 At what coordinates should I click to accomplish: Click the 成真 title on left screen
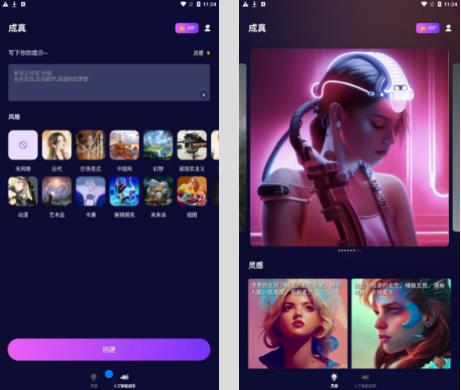[x=17, y=28]
